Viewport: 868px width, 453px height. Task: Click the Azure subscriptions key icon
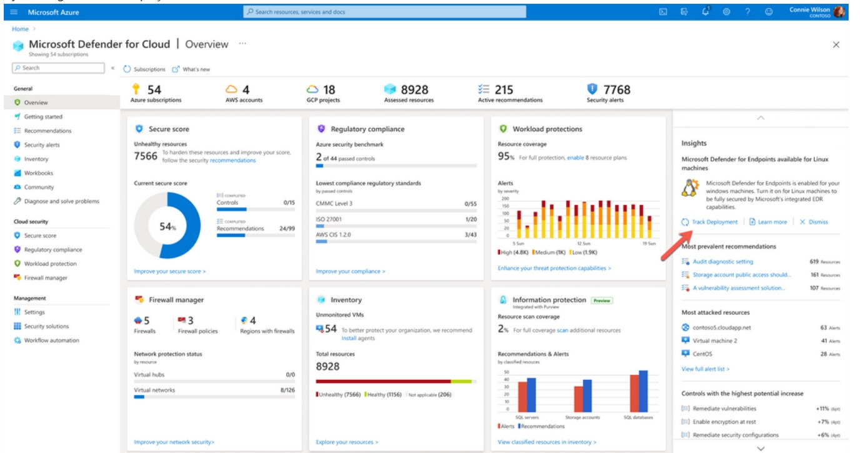pyautogui.click(x=136, y=89)
